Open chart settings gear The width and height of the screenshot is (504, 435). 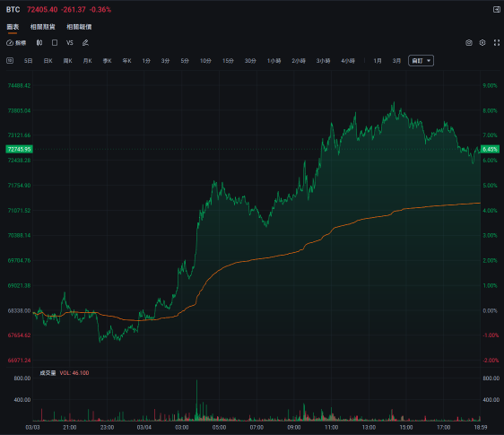(x=482, y=43)
